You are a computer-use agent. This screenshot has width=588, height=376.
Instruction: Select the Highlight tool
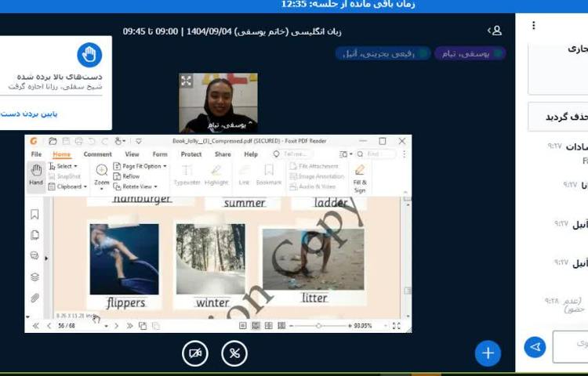pos(216,175)
